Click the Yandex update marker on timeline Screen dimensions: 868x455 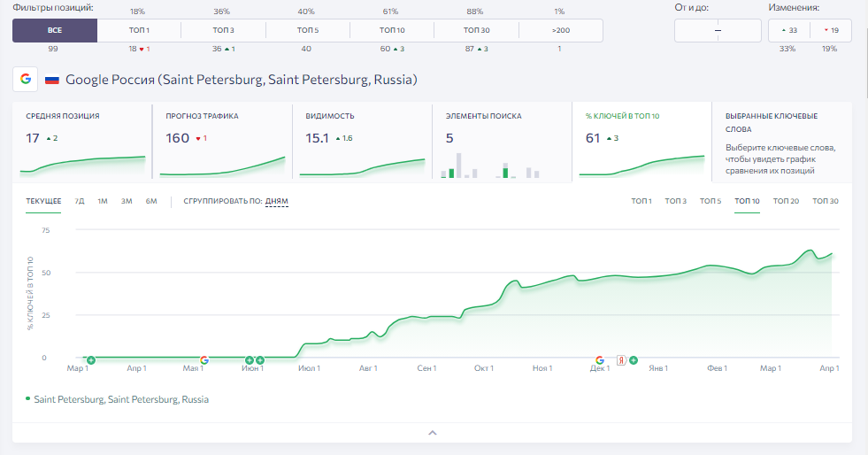(621, 360)
